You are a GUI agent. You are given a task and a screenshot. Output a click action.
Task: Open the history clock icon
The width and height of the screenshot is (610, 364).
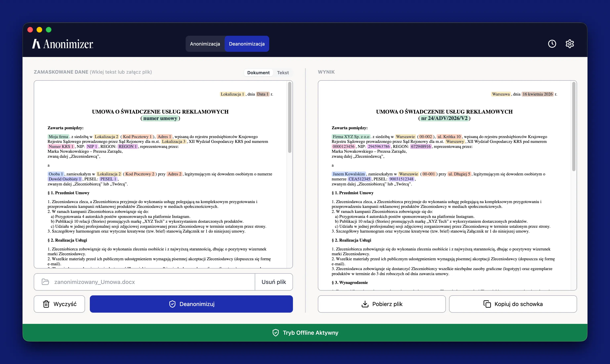pos(552,44)
